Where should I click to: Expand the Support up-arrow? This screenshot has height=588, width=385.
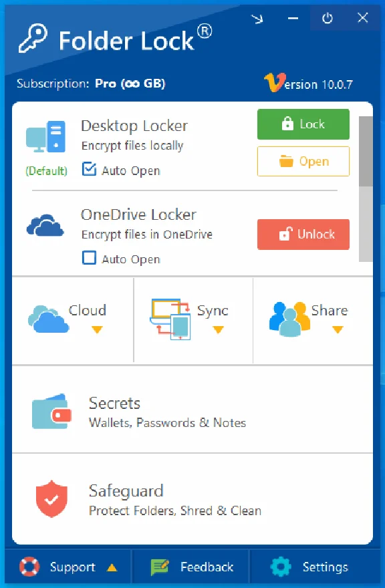coord(112,568)
